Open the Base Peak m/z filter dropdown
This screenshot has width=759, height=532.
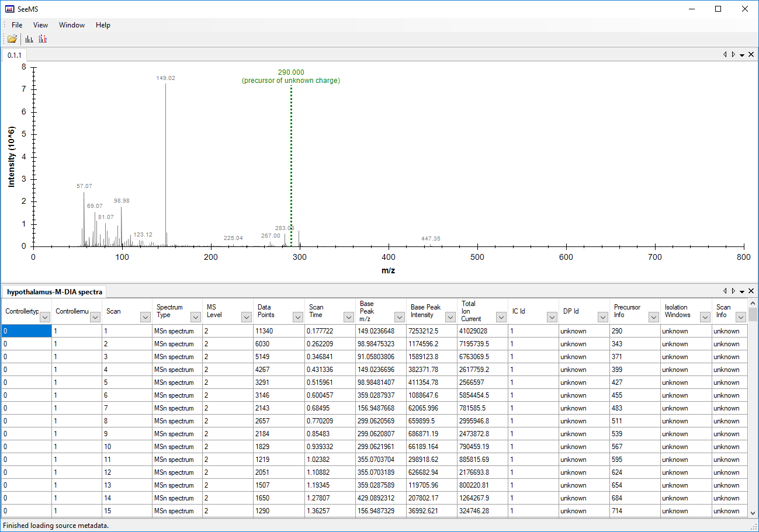tap(399, 317)
